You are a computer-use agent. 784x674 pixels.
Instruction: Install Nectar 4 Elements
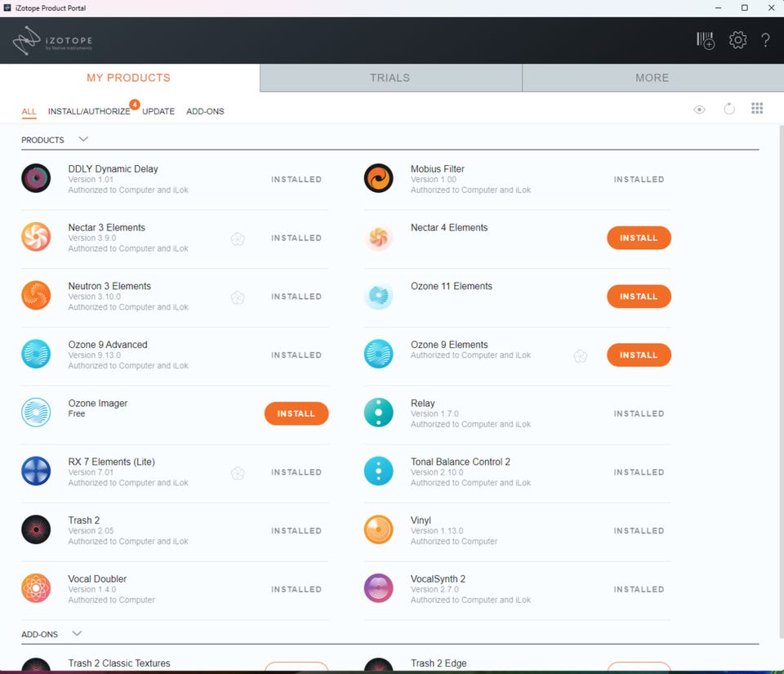coord(639,238)
